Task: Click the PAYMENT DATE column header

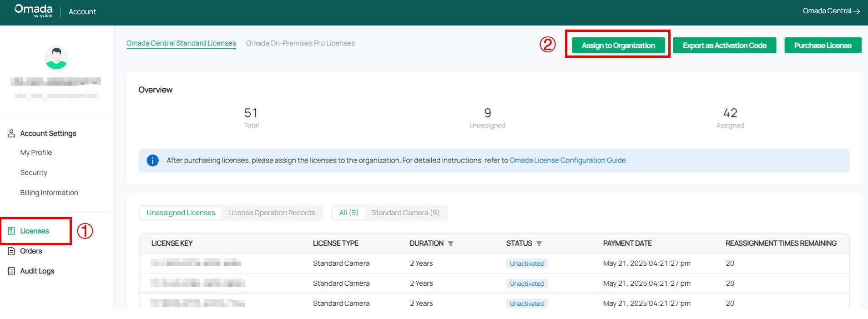Action: 627,243
